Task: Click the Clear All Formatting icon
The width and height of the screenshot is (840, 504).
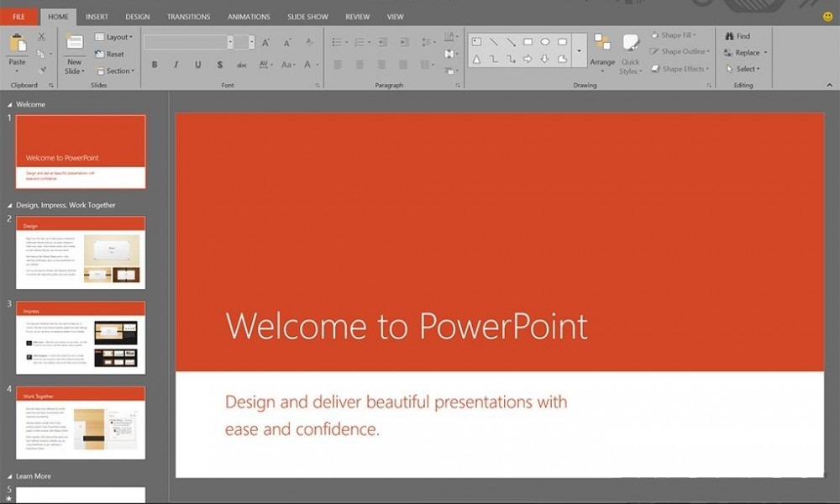Action: click(310, 42)
